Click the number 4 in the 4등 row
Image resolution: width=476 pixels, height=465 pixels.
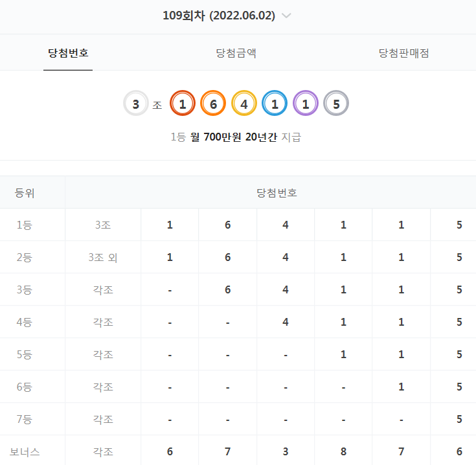click(x=286, y=322)
